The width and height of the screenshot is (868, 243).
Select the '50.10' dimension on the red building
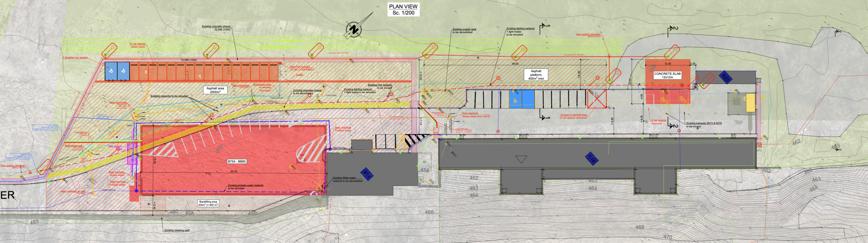pyautogui.click(x=234, y=171)
